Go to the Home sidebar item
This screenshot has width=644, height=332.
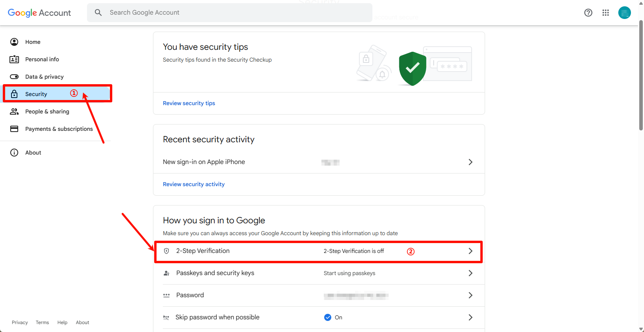pyautogui.click(x=33, y=42)
